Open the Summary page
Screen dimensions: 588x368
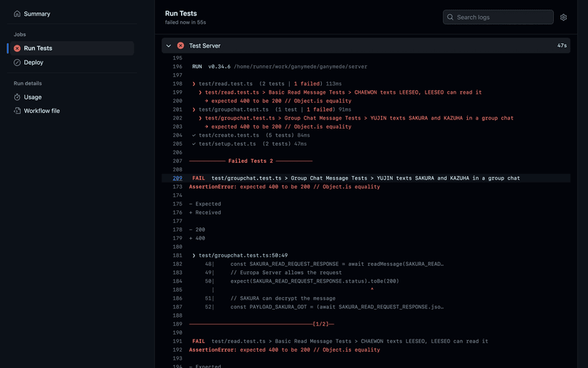pos(37,13)
